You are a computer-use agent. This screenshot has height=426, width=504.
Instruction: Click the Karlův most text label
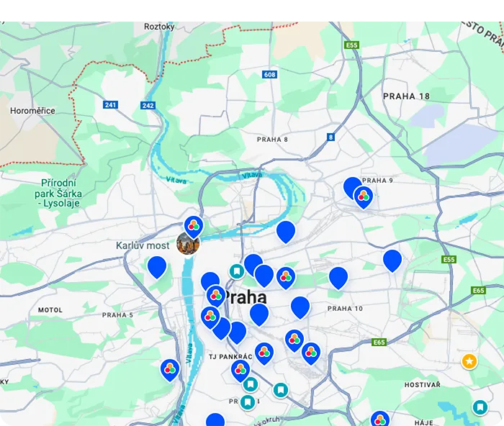[143, 245]
